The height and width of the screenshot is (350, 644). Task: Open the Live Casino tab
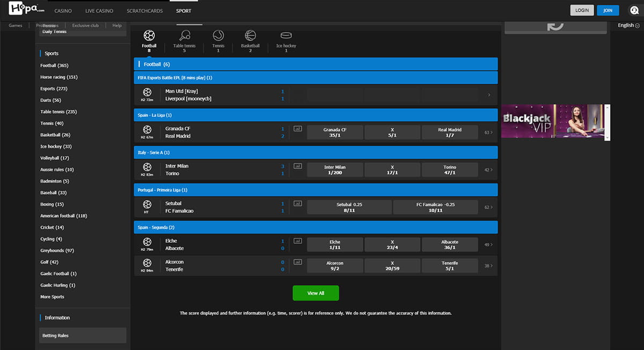[99, 11]
